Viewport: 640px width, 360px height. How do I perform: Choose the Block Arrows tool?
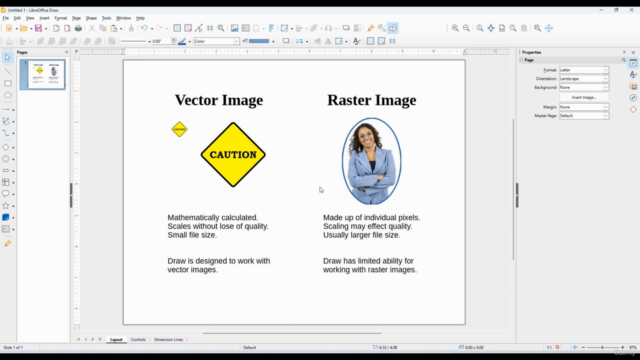[x=6, y=171]
